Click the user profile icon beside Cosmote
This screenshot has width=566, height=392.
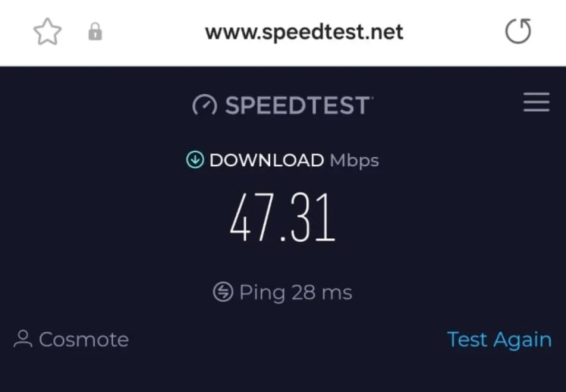tap(23, 339)
